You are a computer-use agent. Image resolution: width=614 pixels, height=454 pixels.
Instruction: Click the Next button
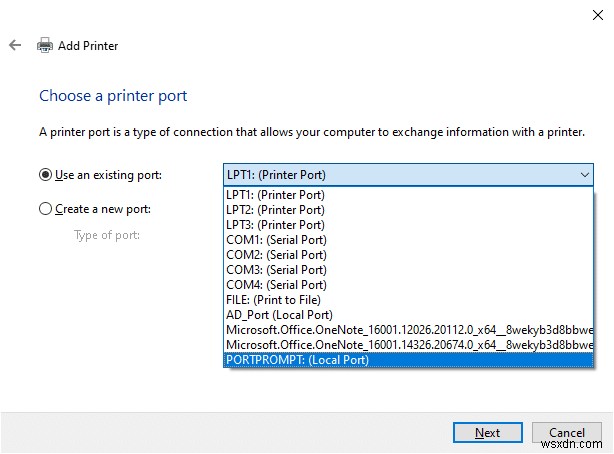coord(488,432)
